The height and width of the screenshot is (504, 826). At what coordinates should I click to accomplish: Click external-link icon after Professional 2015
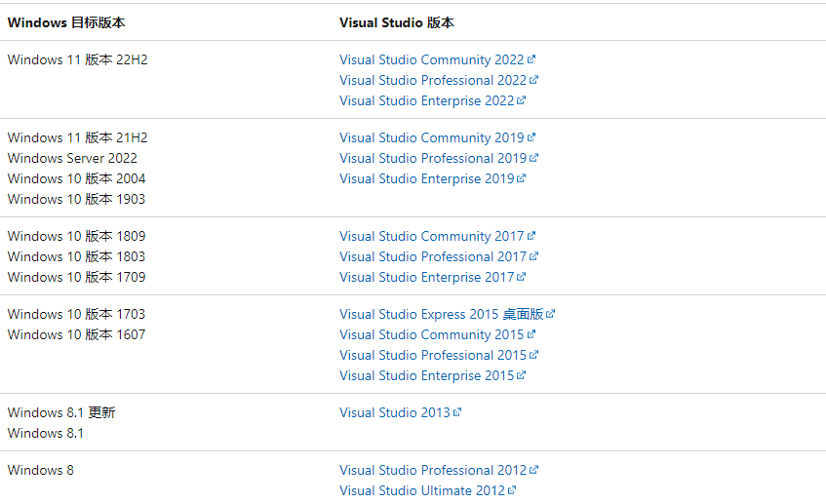533,355
